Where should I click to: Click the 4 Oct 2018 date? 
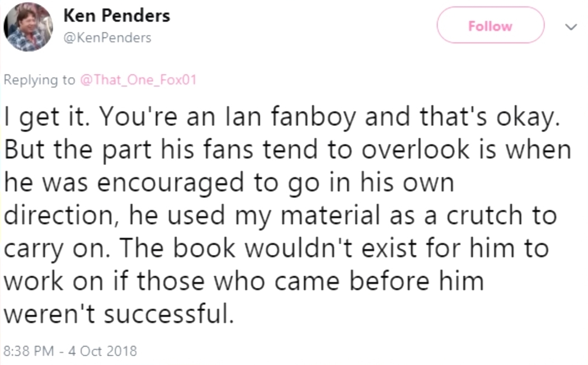coord(102,352)
